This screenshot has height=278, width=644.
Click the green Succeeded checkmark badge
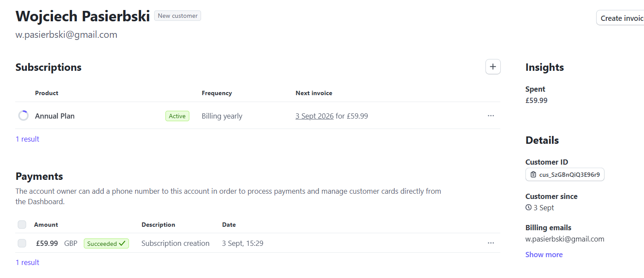click(106, 244)
